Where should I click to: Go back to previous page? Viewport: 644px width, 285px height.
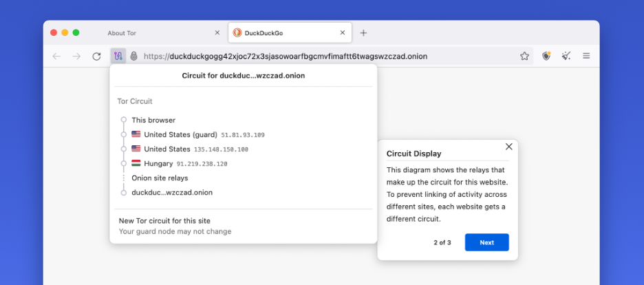pyautogui.click(x=56, y=56)
